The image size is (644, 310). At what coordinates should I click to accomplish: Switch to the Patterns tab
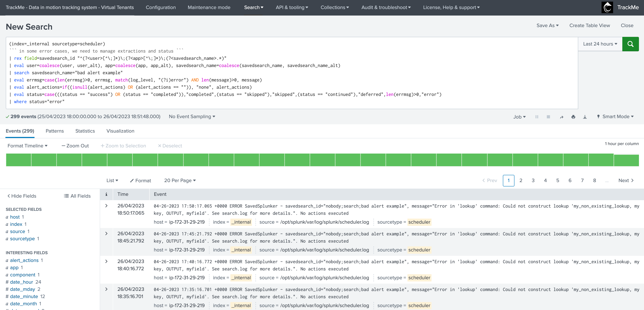(55, 131)
